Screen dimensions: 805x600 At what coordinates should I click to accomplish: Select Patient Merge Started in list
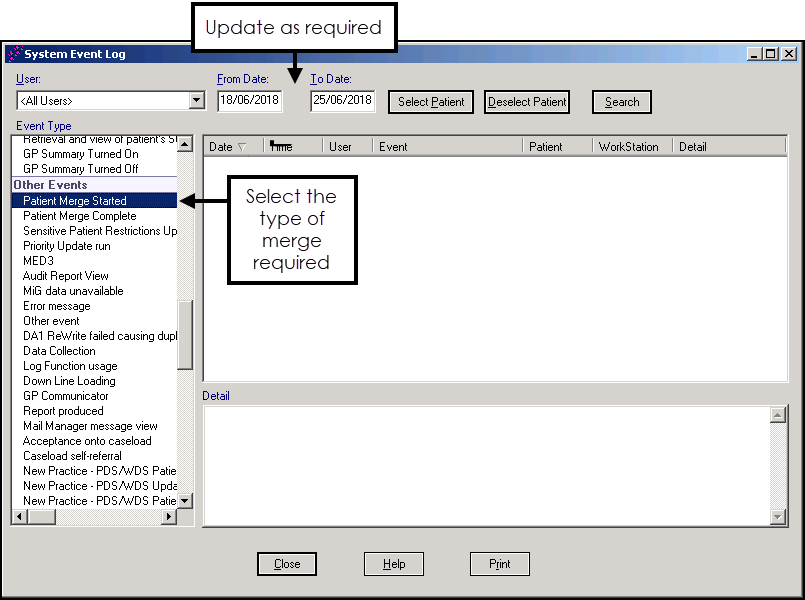75,201
